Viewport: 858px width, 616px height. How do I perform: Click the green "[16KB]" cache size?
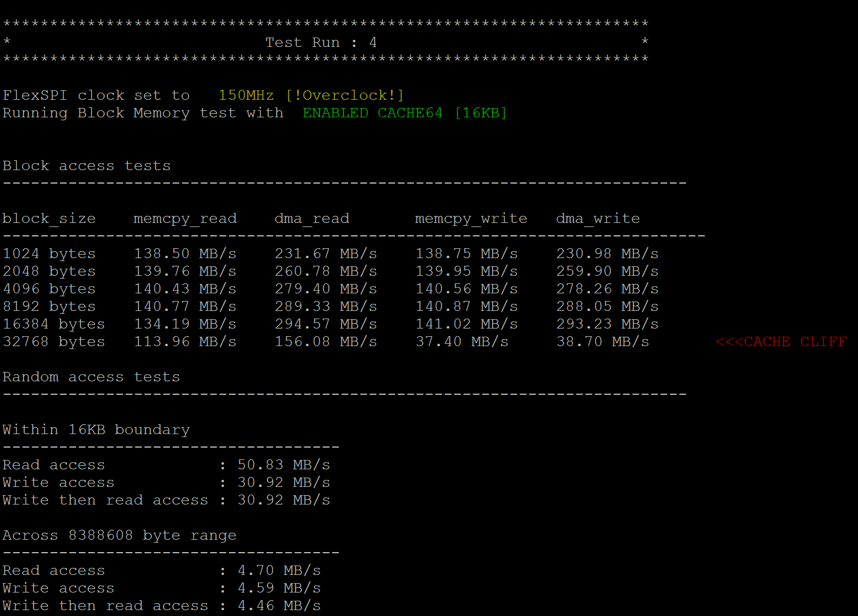pyautogui.click(x=480, y=113)
